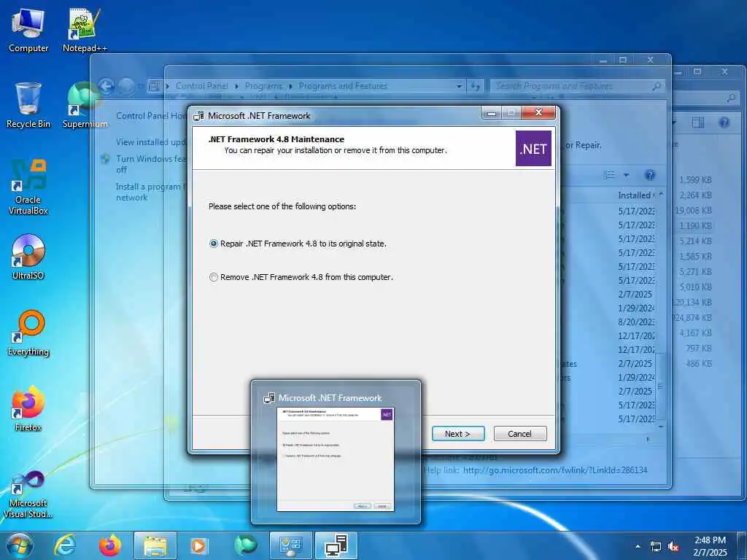This screenshot has height=560, width=747.
Task: Close the Microsoft .NET Framework dialog
Action: coord(538,112)
